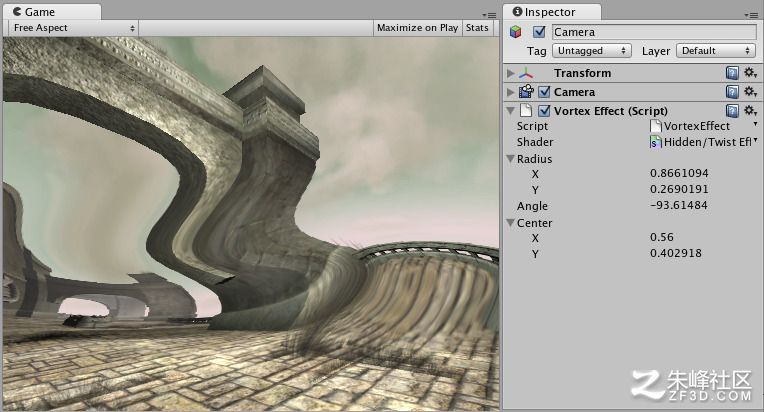Collapse the Center property foldout
764x412 pixels.
[510, 223]
